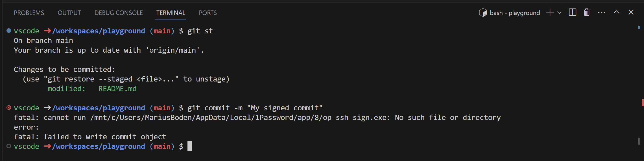Screen dimensions: 644x161
Task: Open the terminal panel more actions ellipsis
Action: (x=602, y=12)
